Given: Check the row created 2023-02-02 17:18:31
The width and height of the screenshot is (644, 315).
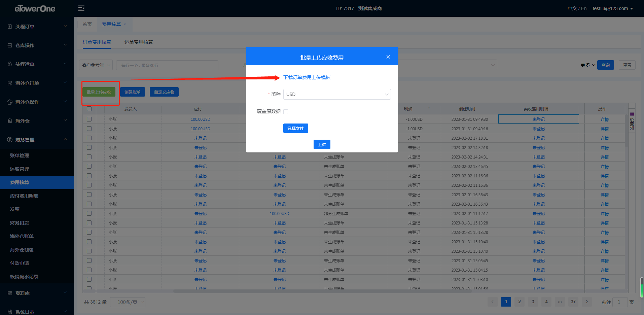Looking at the screenshot, I should pos(89,138).
